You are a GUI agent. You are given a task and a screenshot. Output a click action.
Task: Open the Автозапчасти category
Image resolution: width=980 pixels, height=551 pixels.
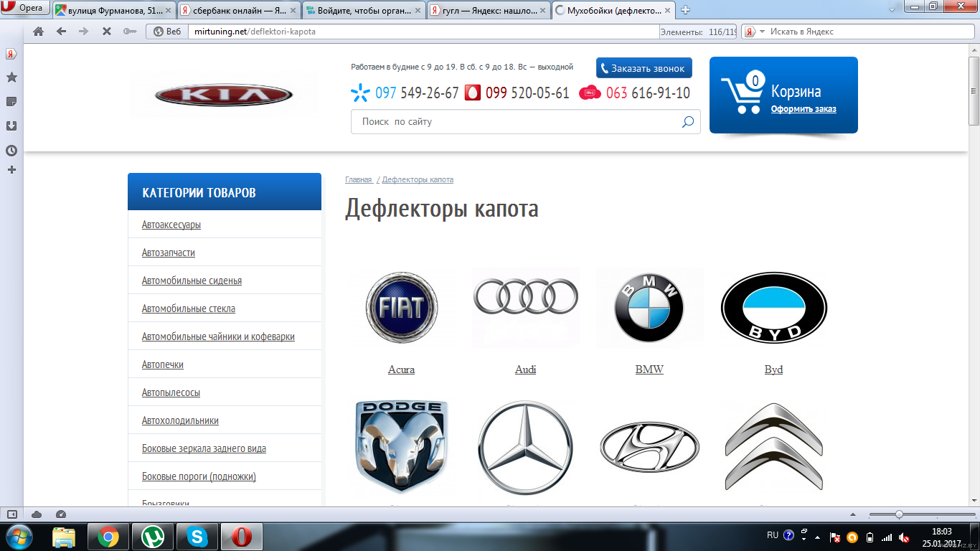(x=169, y=253)
